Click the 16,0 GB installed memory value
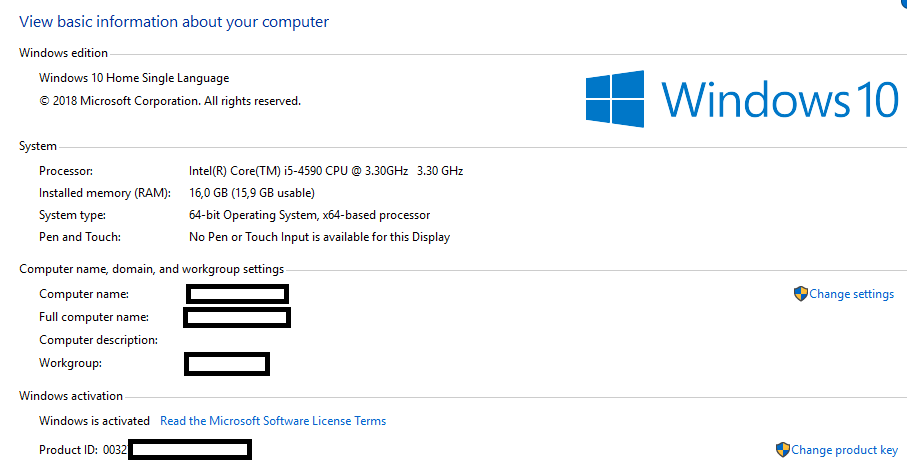Screen dimensions: 907x469 click(x=252, y=193)
